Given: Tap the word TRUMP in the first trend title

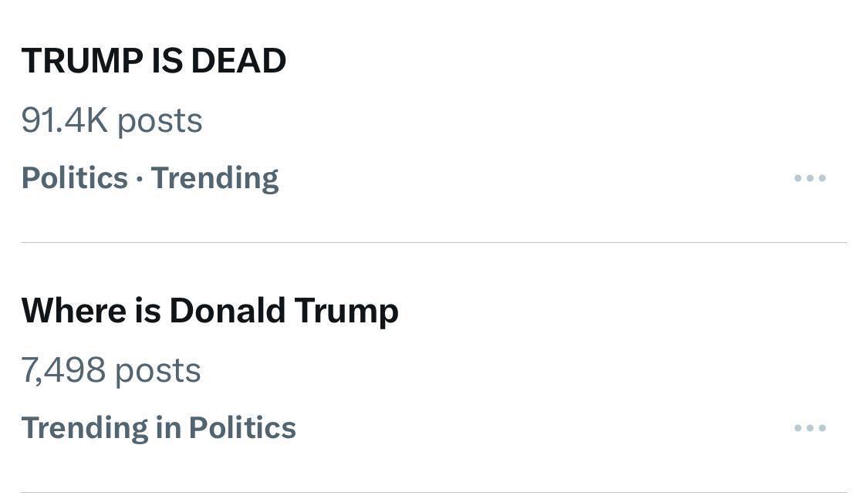Looking at the screenshot, I should (82, 61).
